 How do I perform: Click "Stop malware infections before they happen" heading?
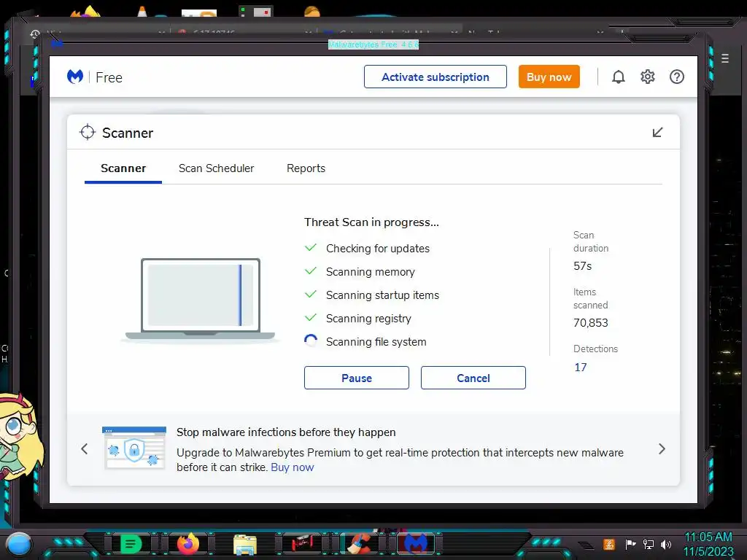pos(286,432)
